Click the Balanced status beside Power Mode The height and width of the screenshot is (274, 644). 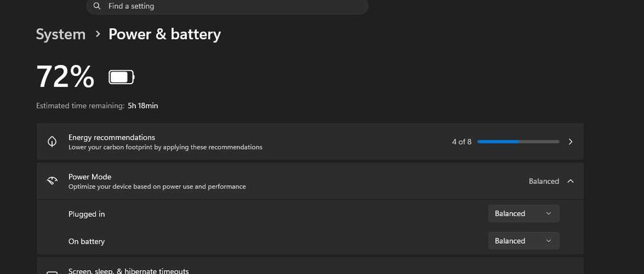pyautogui.click(x=544, y=181)
